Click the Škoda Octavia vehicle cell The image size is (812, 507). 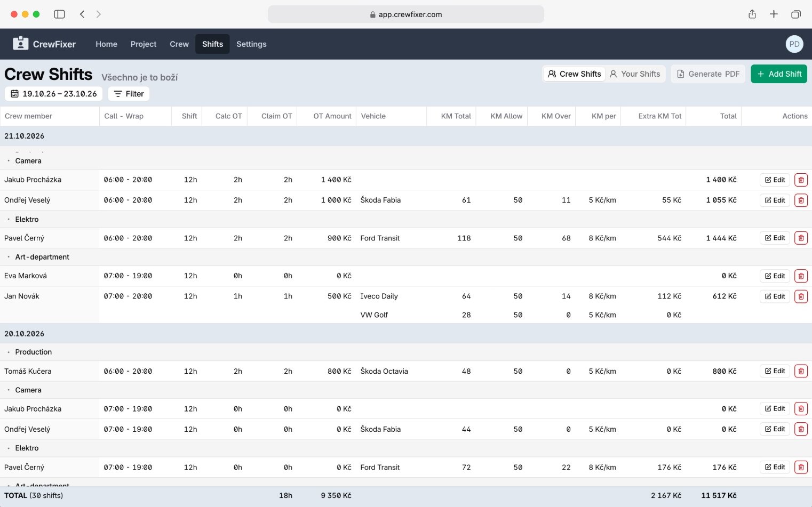tap(384, 372)
